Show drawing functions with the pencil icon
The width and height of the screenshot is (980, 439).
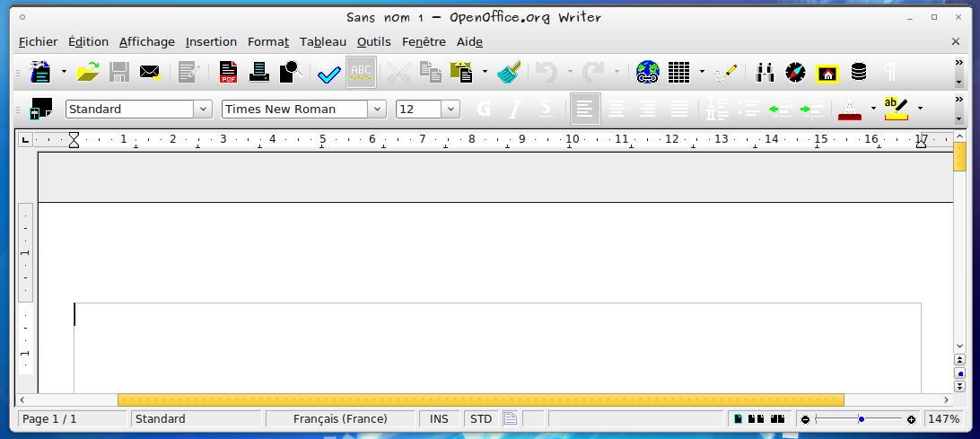726,72
